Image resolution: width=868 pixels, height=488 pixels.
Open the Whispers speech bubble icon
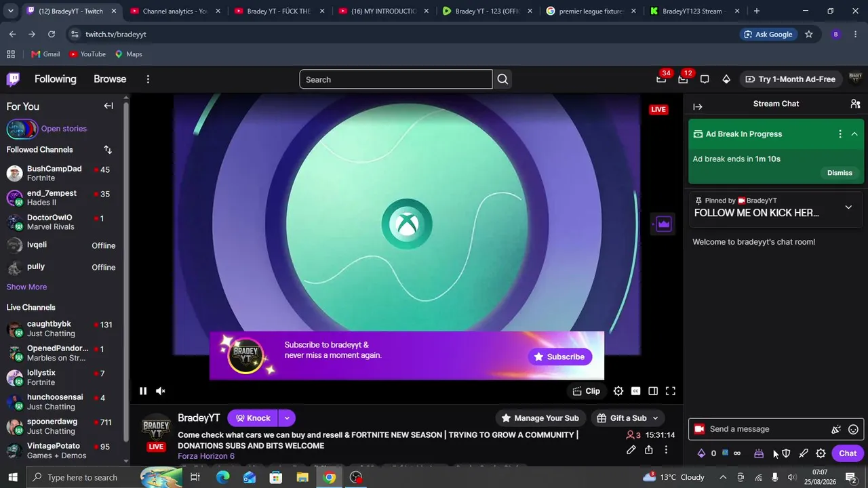705,79
